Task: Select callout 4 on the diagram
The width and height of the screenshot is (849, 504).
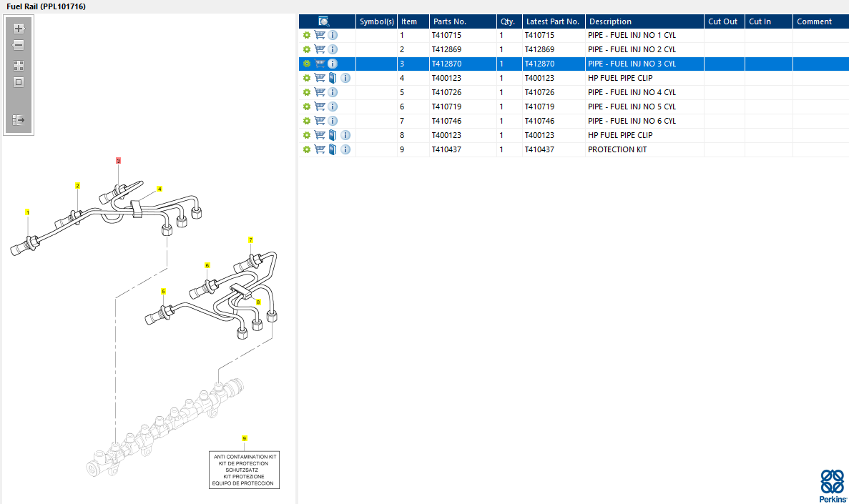Action: [x=160, y=189]
